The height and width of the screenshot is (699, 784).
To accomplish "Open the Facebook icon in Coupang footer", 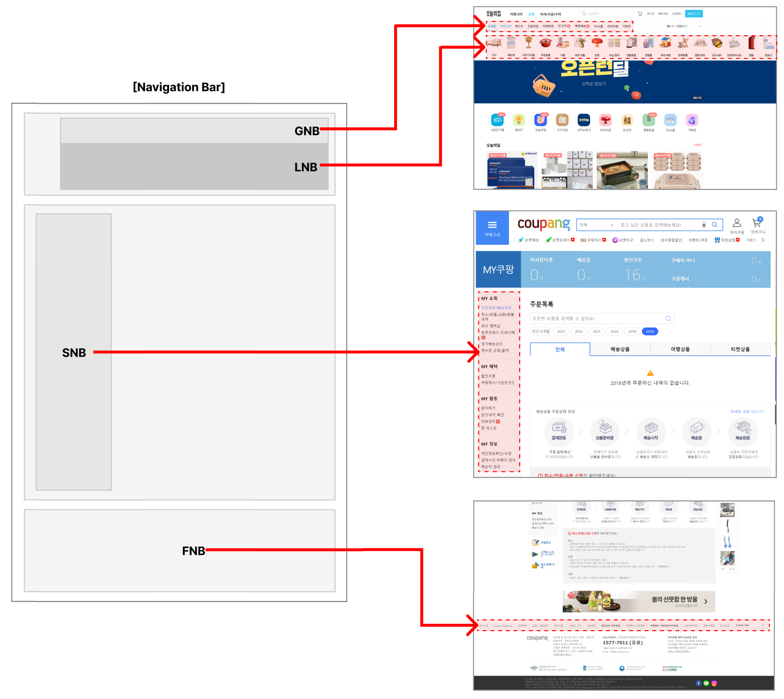I will [698, 683].
